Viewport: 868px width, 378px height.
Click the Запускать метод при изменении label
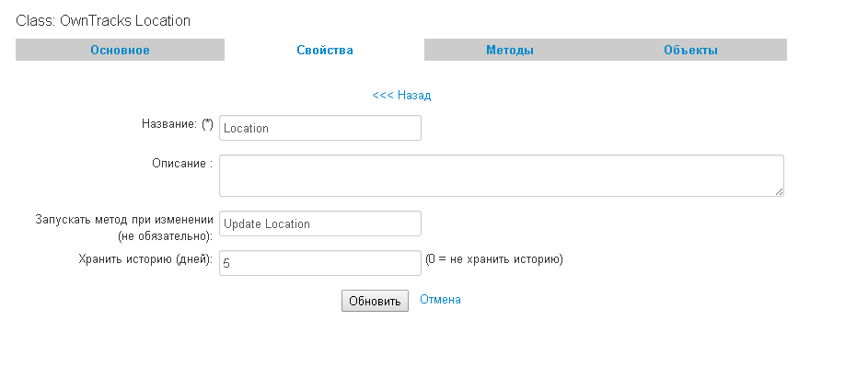point(124,221)
